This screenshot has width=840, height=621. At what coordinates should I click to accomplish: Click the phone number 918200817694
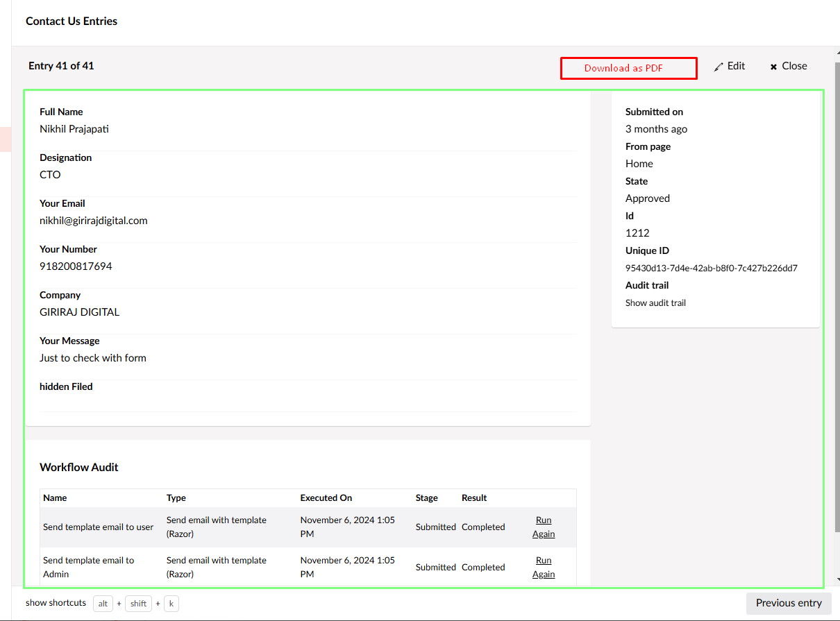76,266
